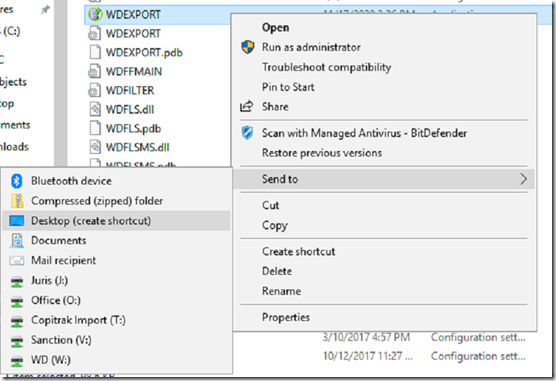Select Pin to Start
Screen dimensions: 556x381
point(288,87)
